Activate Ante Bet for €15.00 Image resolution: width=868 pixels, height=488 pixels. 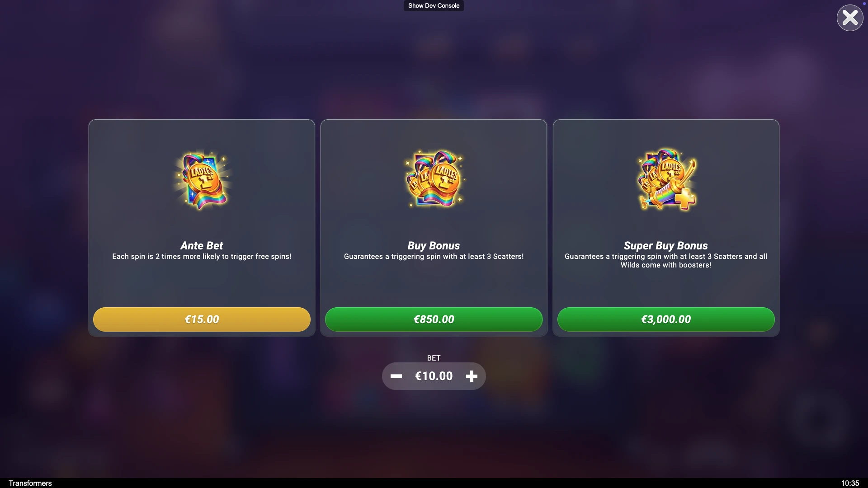coord(202,319)
